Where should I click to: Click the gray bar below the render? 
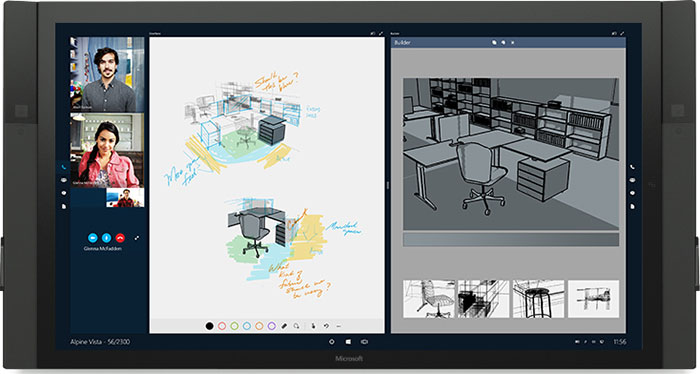point(511,239)
